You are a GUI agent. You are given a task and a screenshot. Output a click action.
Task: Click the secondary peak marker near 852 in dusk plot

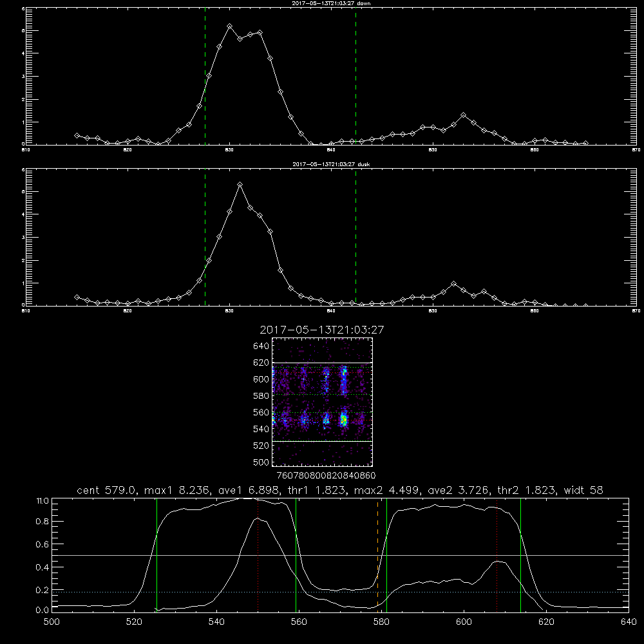point(453,283)
